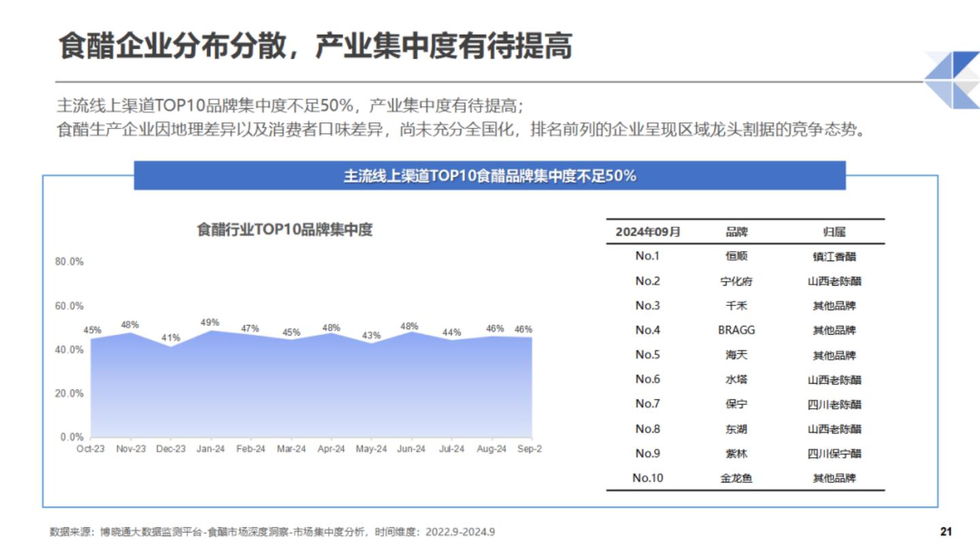The height and width of the screenshot is (551, 980).
Task: Select the No.3 rank cell
Action: click(x=648, y=305)
